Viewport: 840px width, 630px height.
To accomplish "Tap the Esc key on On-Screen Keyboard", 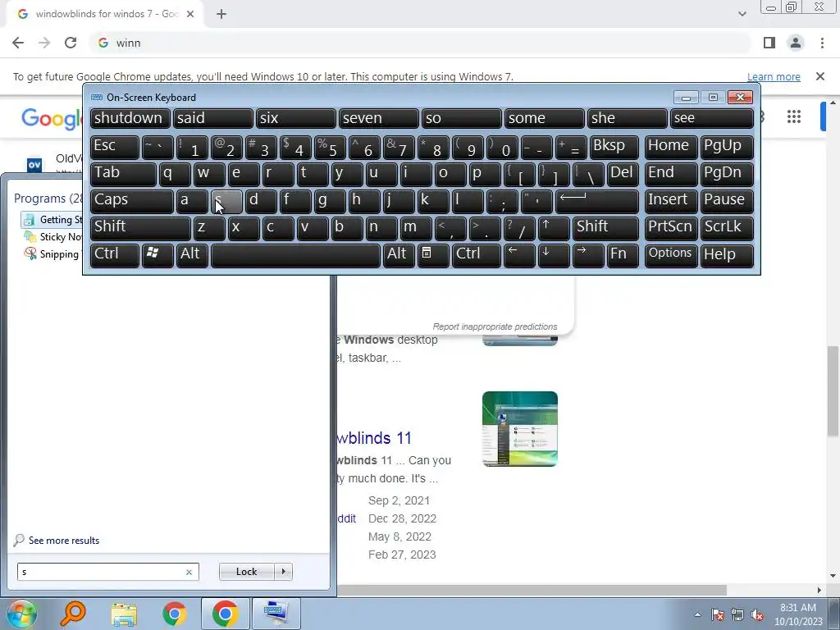I will 115,147.
